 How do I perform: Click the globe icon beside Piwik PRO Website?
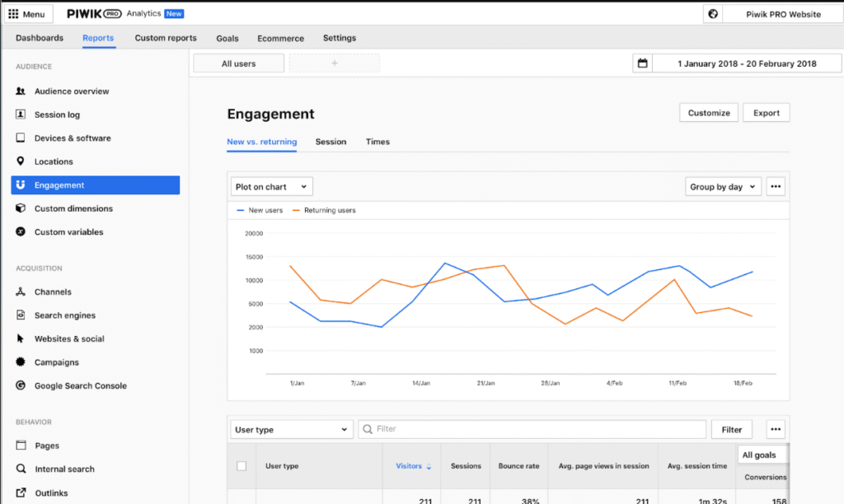713,14
